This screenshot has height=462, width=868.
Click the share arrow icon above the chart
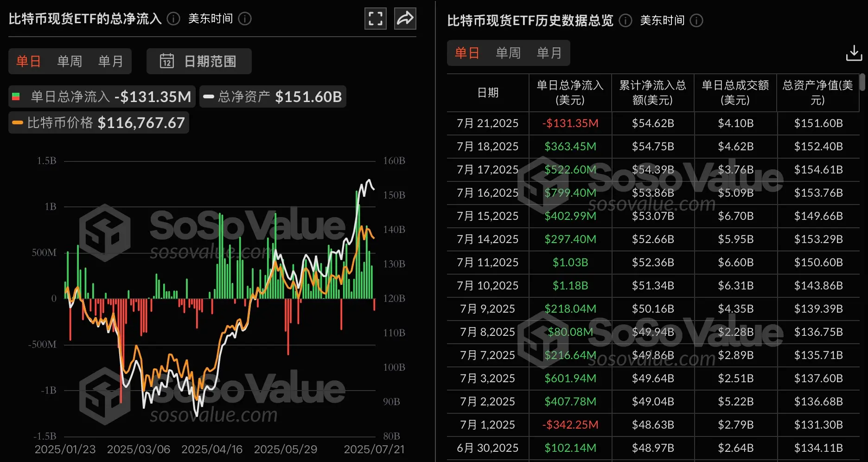(405, 19)
